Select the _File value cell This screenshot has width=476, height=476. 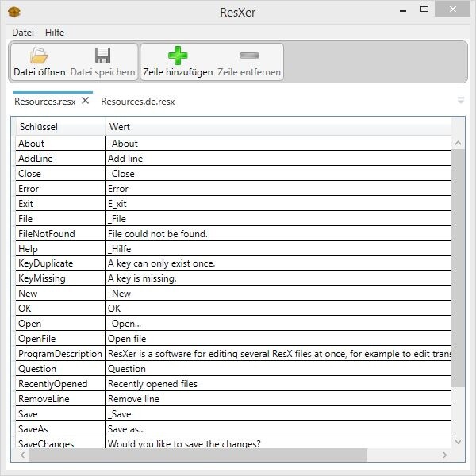pos(278,219)
